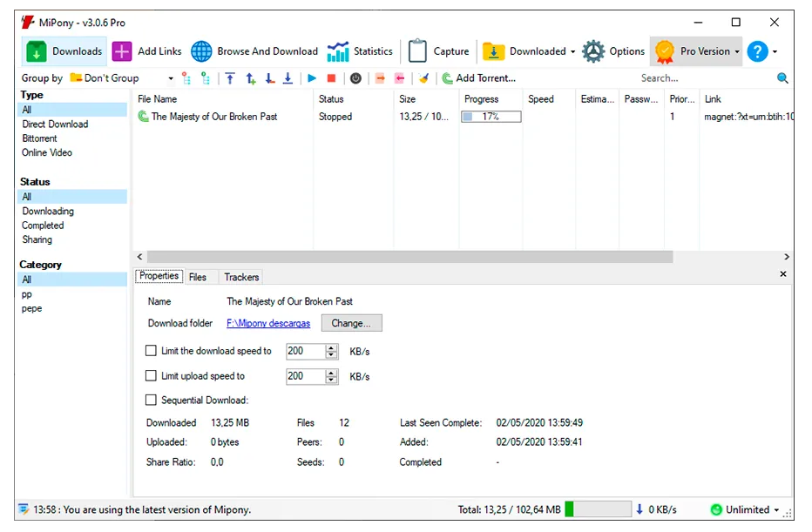Viewport: 812px width, 532px height.
Task: Click the shutdown power icon
Action: [x=355, y=78]
